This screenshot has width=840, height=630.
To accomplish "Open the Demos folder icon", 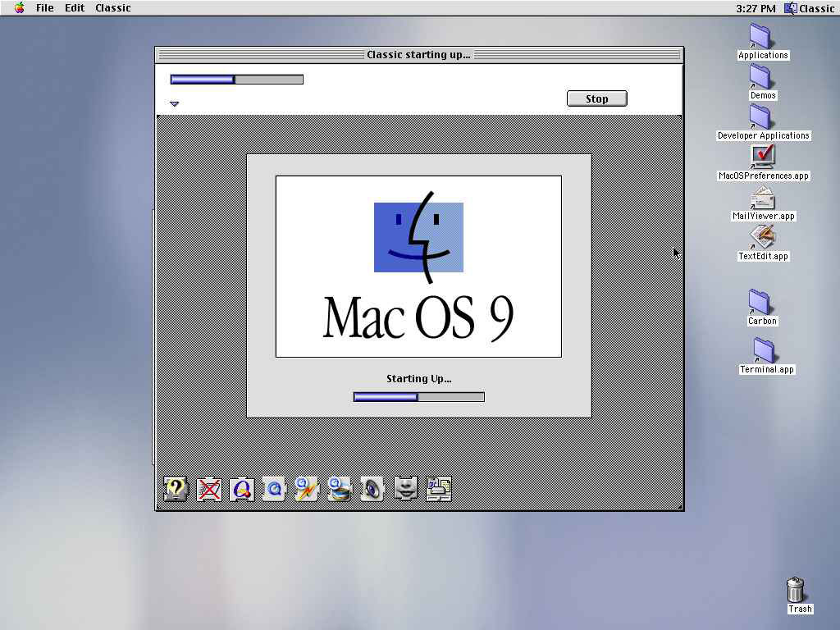I will point(760,76).
